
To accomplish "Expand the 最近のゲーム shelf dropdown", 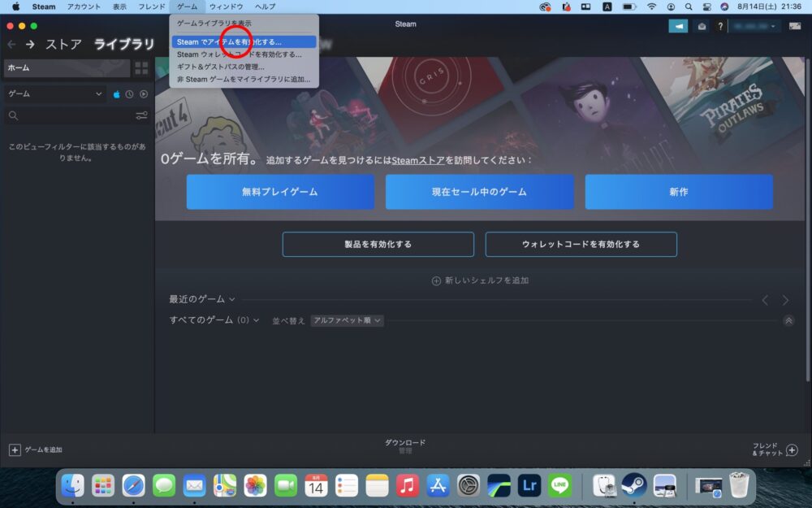I will pos(202,299).
